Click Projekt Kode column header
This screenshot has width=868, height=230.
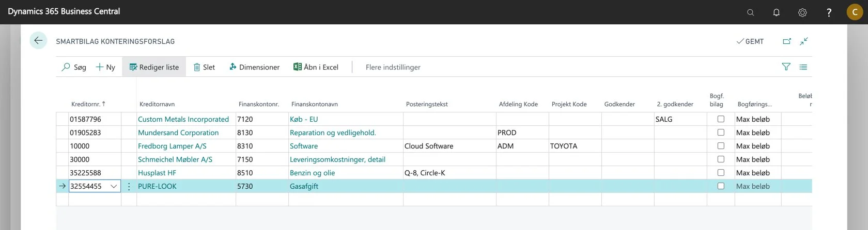point(569,104)
